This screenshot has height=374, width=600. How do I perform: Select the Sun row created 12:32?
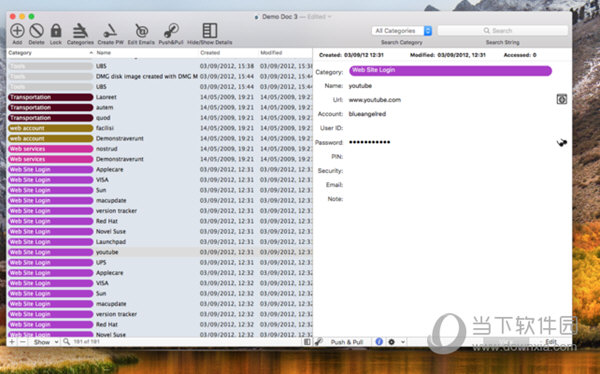tap(160, 294)
